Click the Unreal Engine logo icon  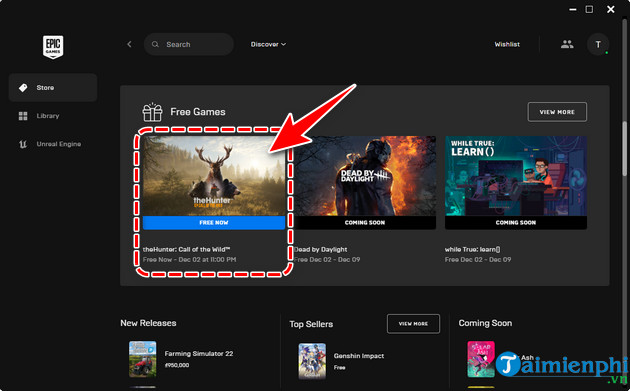coord(23,144)
